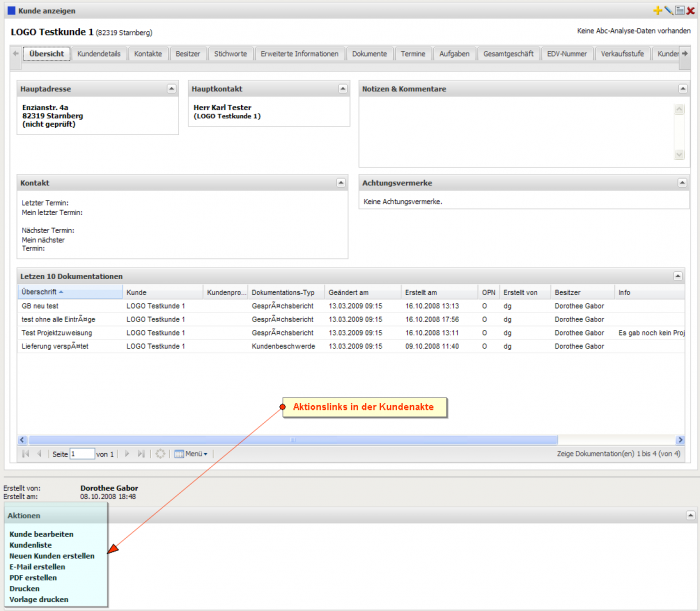The height and width of the screenshot is (611, 700).
Task: Collapse the Letzen 10 Dokumentationen panel
Action: tap(678, 276)
